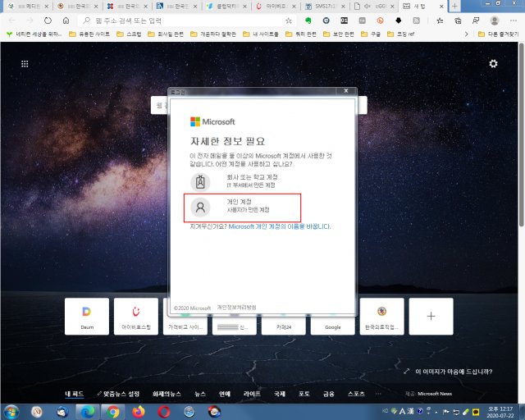The width and height of the screenshot is (525, 420).
Task: Open the 보안 관련 bookmark folder
Action: [x=339, y=34]
